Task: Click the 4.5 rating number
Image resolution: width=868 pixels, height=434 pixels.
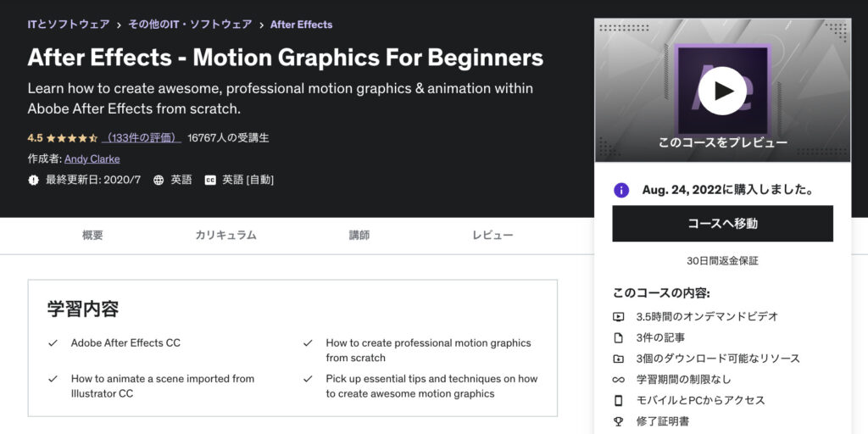Action: click(x=35, y=138)
